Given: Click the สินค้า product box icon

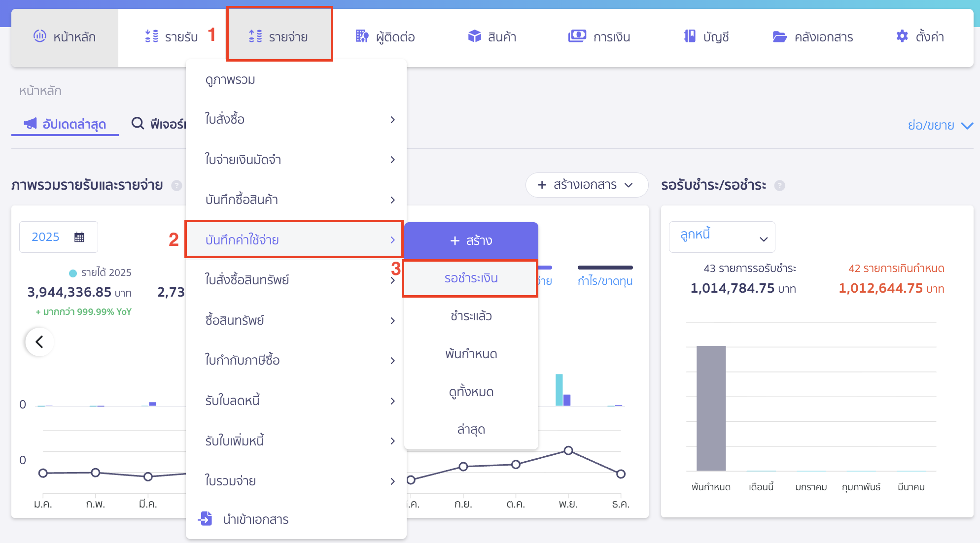Looking at the screenshot, I should [474, 36].
